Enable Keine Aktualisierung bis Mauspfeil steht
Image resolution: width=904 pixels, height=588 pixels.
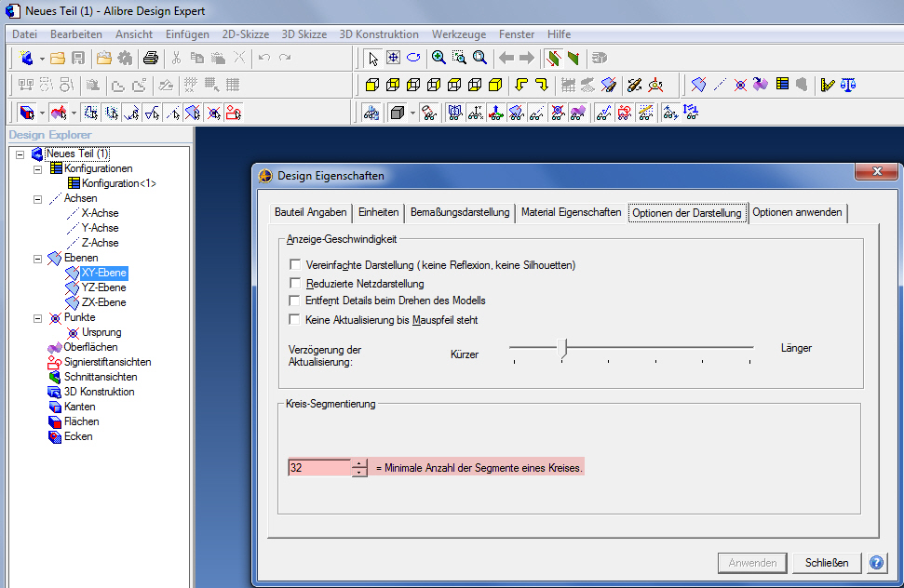[x=294, y=319]
